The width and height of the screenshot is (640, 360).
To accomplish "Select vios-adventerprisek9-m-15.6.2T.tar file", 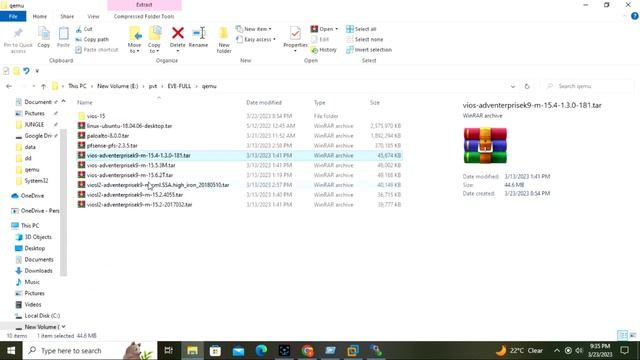I will point(130,175).
